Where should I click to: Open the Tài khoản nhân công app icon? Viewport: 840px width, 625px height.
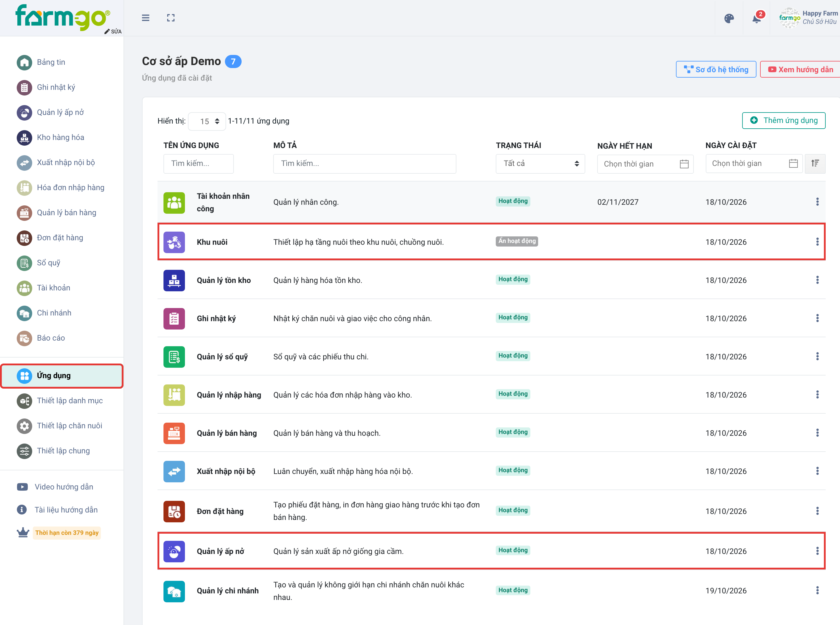174,203
